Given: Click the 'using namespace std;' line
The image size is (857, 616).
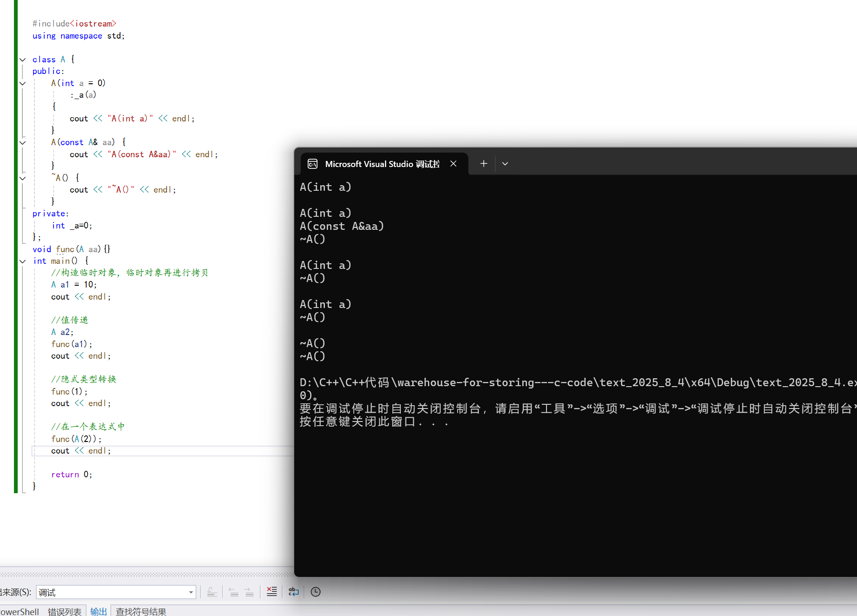Looking at the screenshot, I should coord(79,36).
